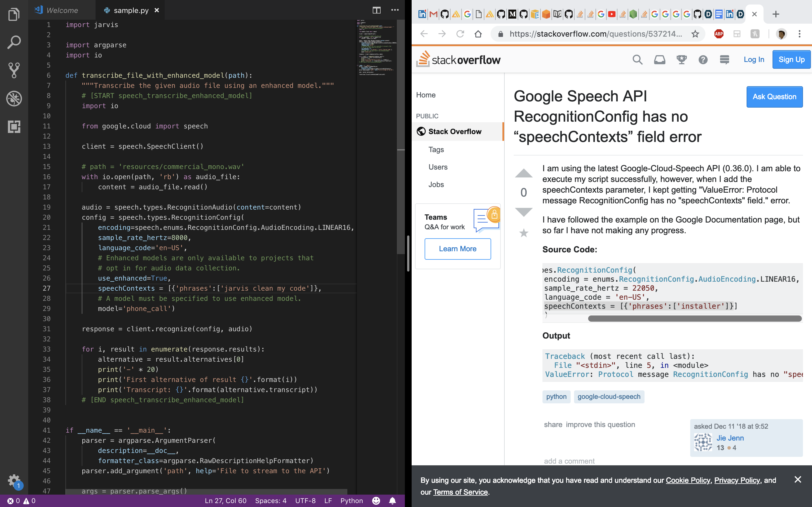
Task: Open editor More Actions ellipsis menu
Action: (395, 10)
